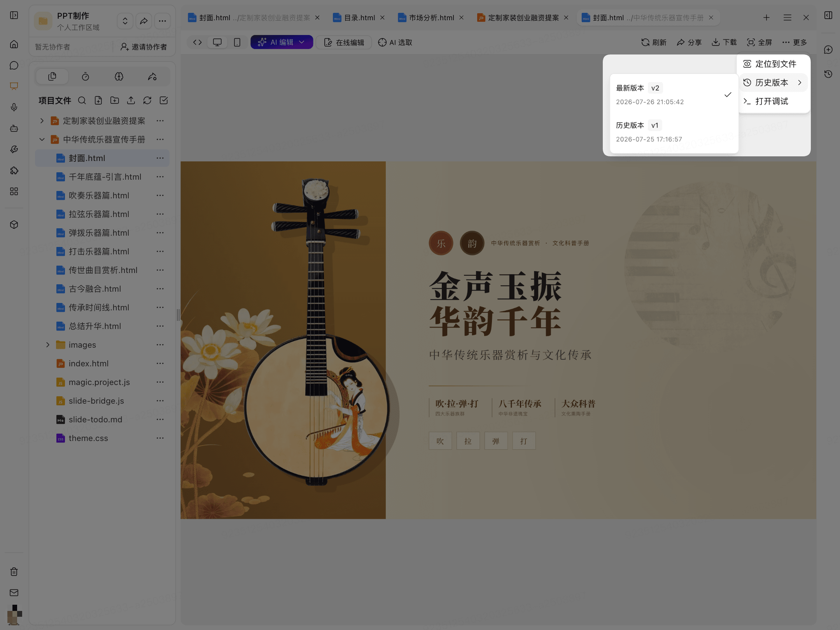
Task: Search project files with magnifier icon
Action: [82, 101]
